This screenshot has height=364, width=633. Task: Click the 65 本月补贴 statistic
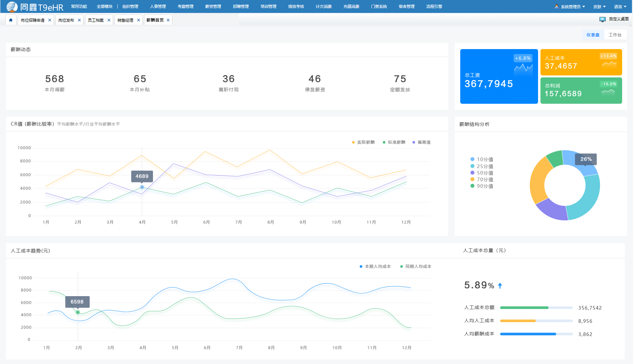140,83
